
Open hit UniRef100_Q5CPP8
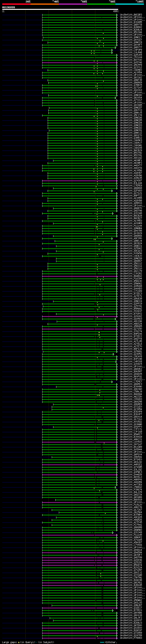[131, 65]
